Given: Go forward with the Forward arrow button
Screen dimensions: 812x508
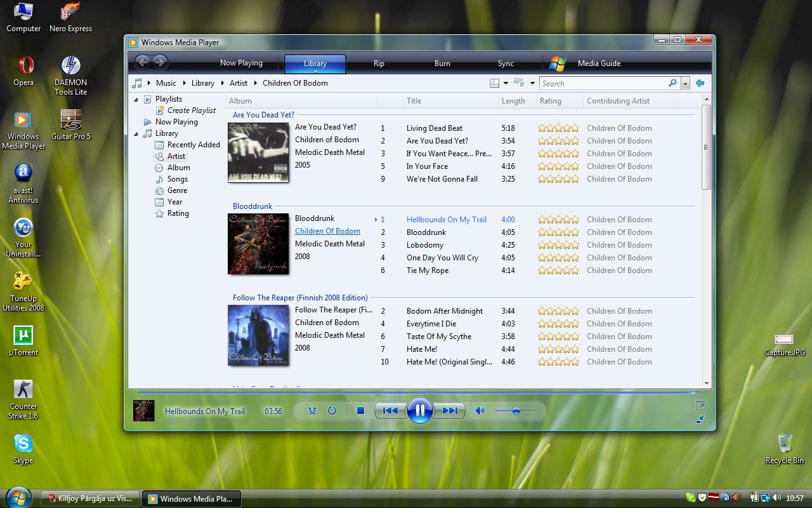Looking at the screenshot, I should (x=160, y=62).
